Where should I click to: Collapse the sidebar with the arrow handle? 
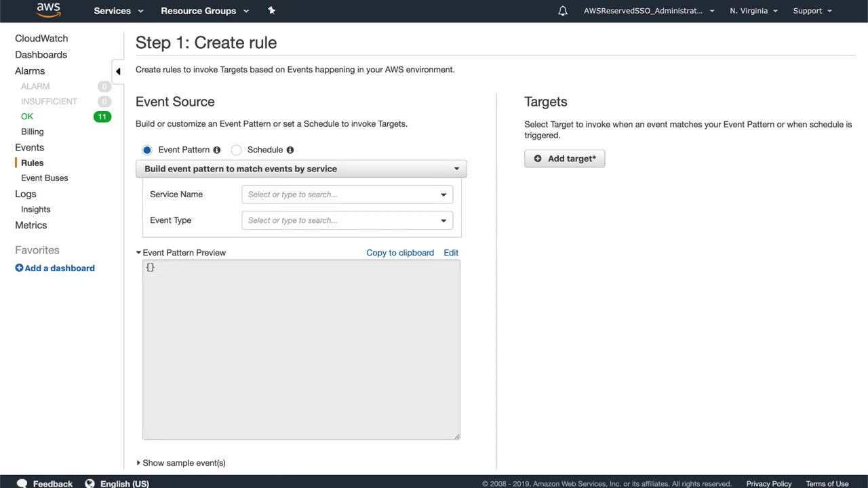tap(118, 71)
